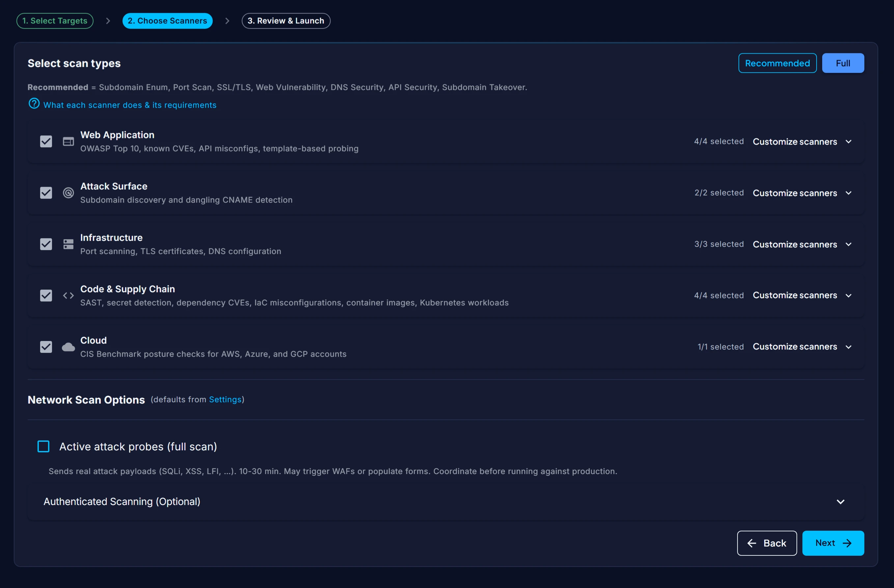The width and height of the screenshot is (894, 588).
Task: Click the 'CIS Benchmark posture checks' description
Action: click(213, 354)
